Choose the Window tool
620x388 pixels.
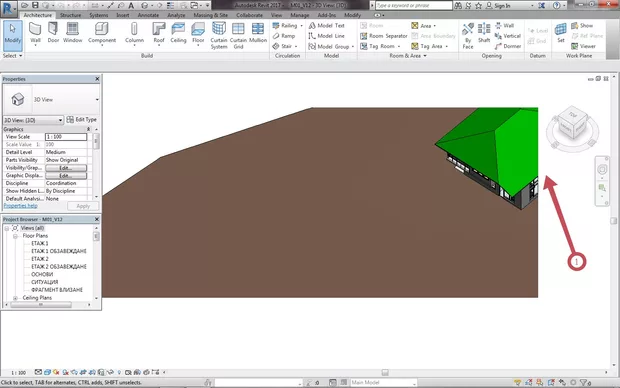coord(72,33)
